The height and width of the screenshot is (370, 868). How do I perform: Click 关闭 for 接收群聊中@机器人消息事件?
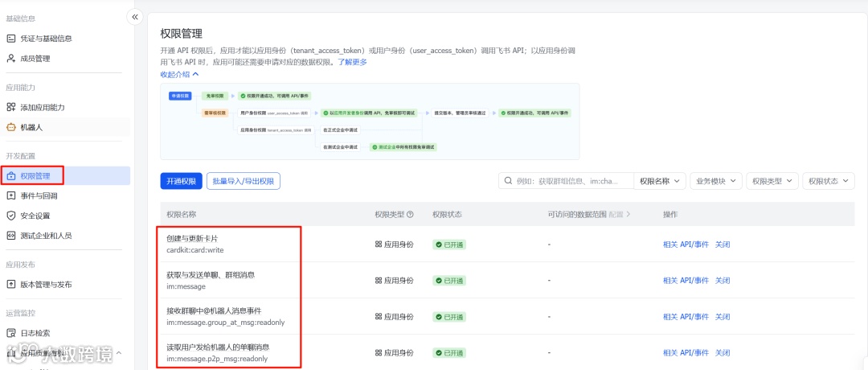point(723,317)
